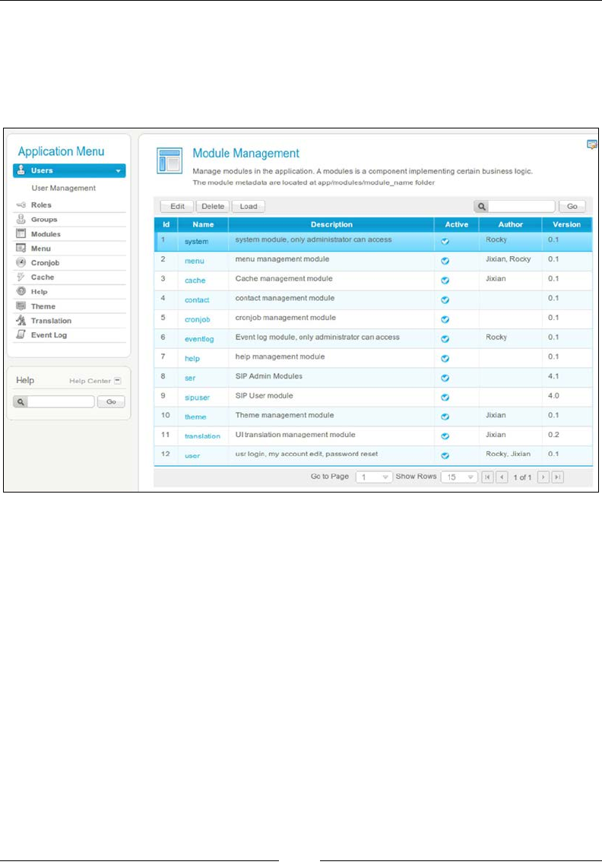Screen dimensions: 602x868
Task: Open Groups in Application Menu
Action: [x=44, y=219]
